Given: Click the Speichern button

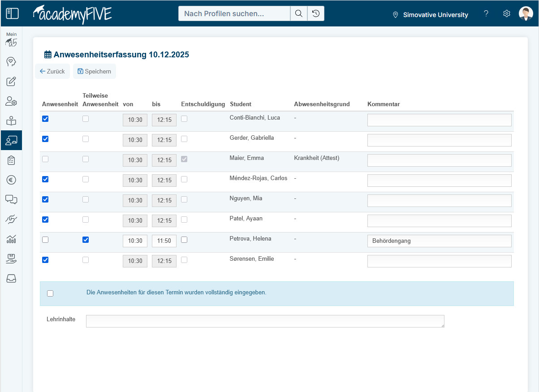Looking at the screenshot, I should (95, 71).
